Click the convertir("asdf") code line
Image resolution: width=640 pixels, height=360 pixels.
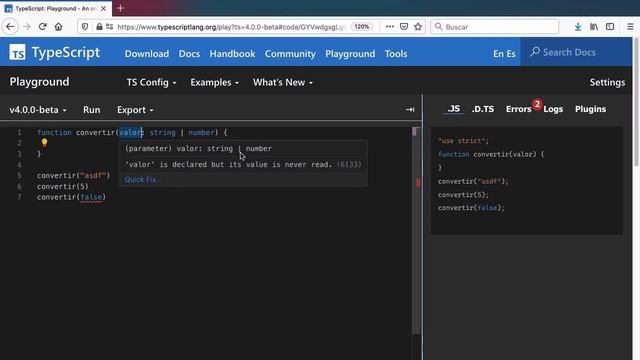click(73, 176)
